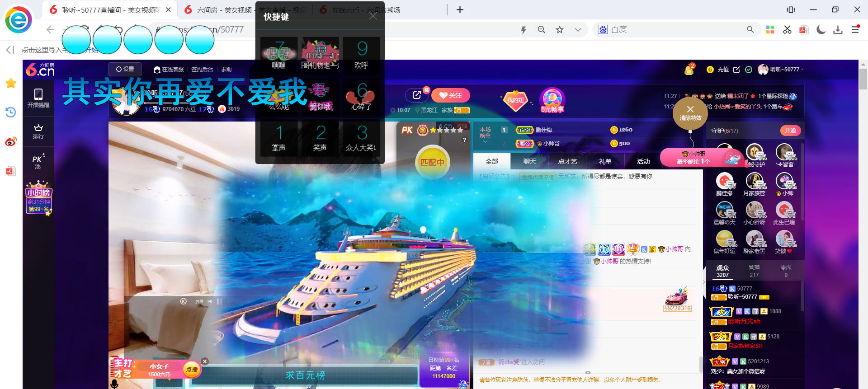This screenshot has width=868, height=389.
Task: Click the 百度 search input field
Action: pyautogui.click(x=676, y=29)
